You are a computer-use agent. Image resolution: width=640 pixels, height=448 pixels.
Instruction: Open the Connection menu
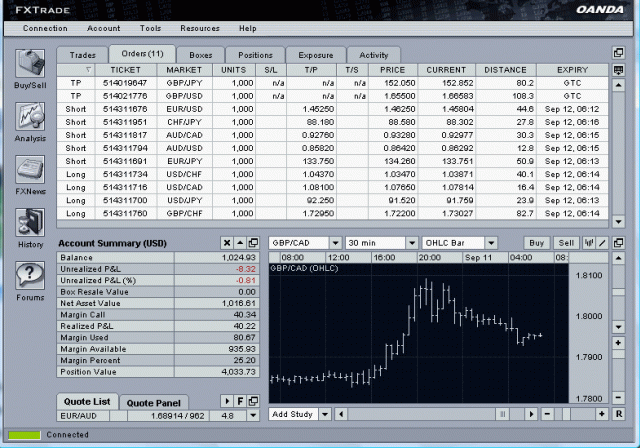pos(45,29)
